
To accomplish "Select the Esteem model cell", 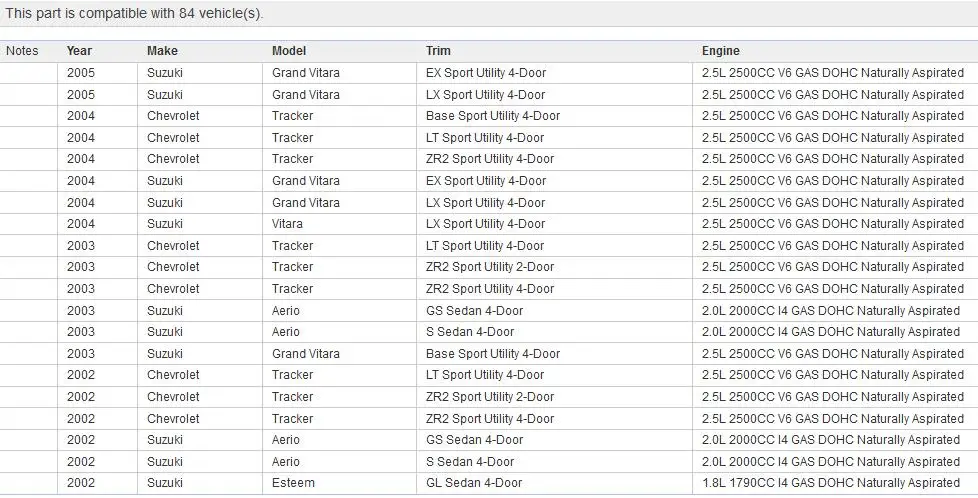I will click(339, 483).
